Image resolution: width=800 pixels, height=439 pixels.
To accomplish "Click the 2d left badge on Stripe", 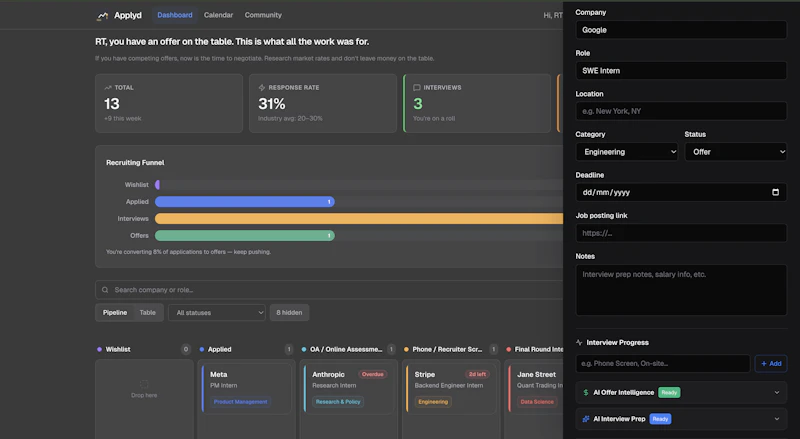I will point(477,374).
